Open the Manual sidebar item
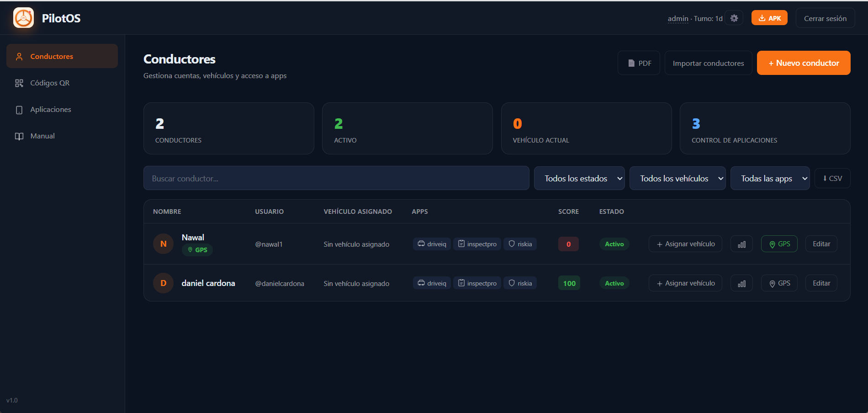This screenshot has width=868, height=413. [62, 136]
